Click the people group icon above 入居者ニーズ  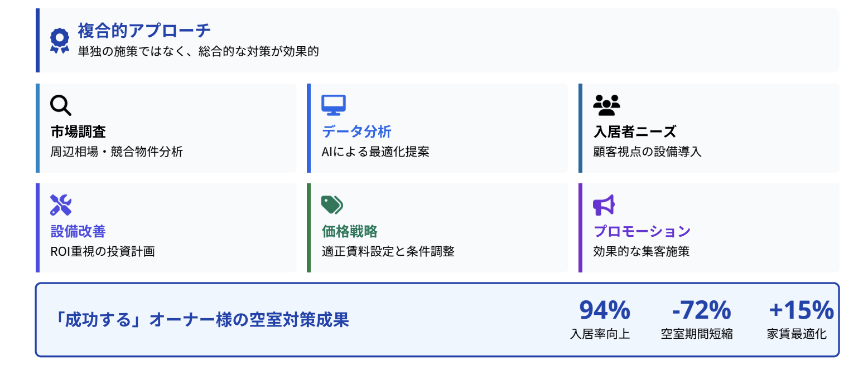pos(606,105)
